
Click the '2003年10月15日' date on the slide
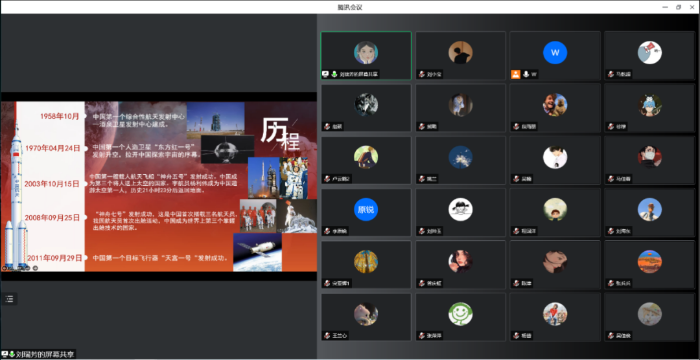pos(52,184)
